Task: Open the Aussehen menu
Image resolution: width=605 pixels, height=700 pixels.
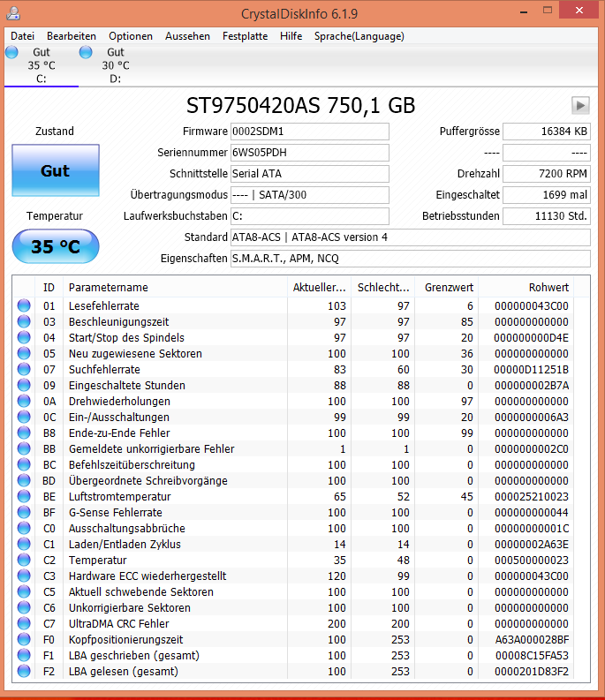Action: (x=187, y=36)
